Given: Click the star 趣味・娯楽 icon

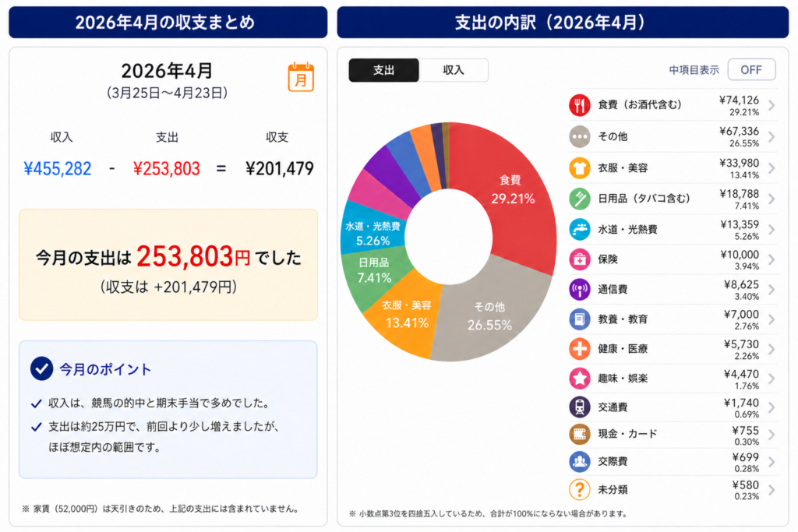Looking at the screenshot, I should click(x=579, y=379).
